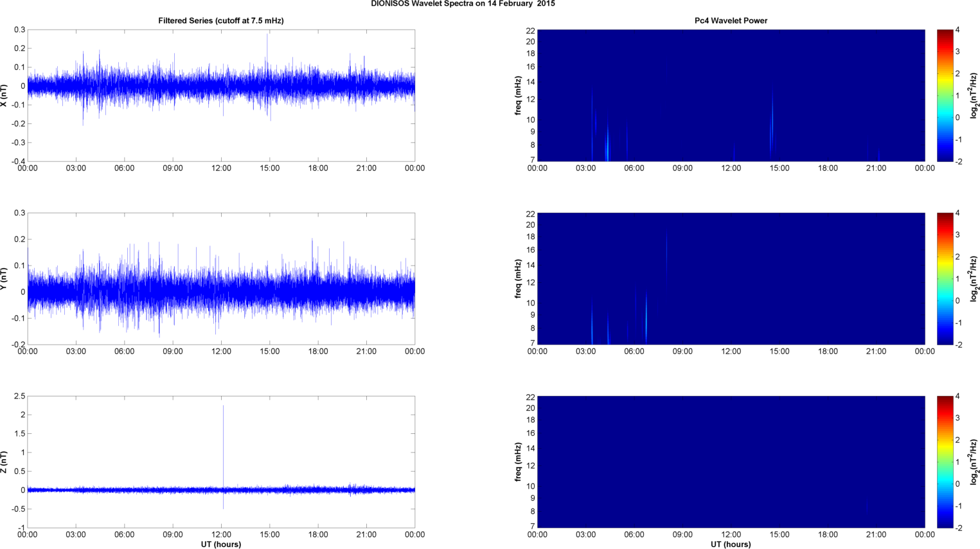The width and height of the screenshot is (980, 549).
Task: Click '09:00' tick under X series plot
Action: click(x=173, y=168)
